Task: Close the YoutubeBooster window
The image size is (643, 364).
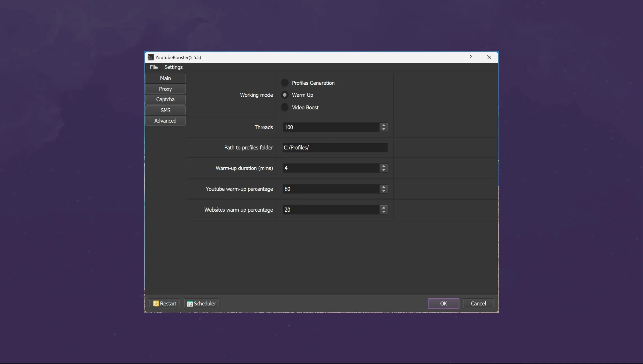Action: [489, 57]
